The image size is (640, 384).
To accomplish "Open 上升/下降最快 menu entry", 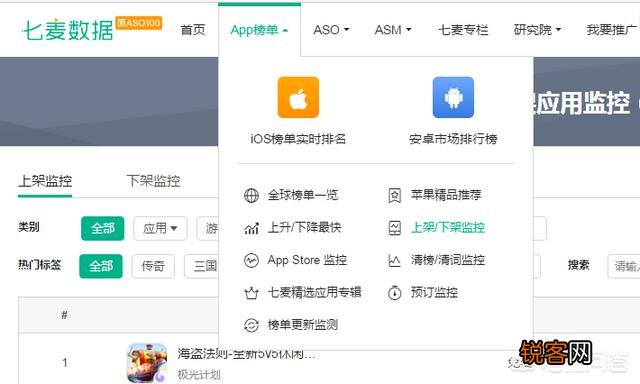I will click(x=304, y=228).
